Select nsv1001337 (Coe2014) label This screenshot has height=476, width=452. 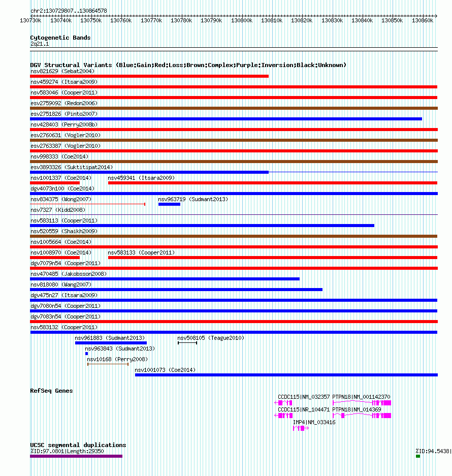61,178
